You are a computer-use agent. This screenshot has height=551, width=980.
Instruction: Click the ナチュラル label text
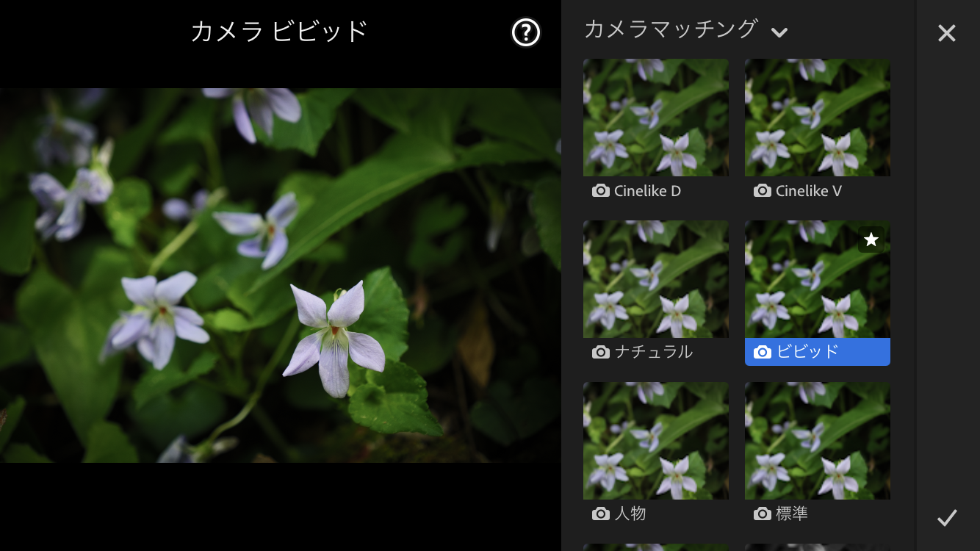click(x=654, y=352)
